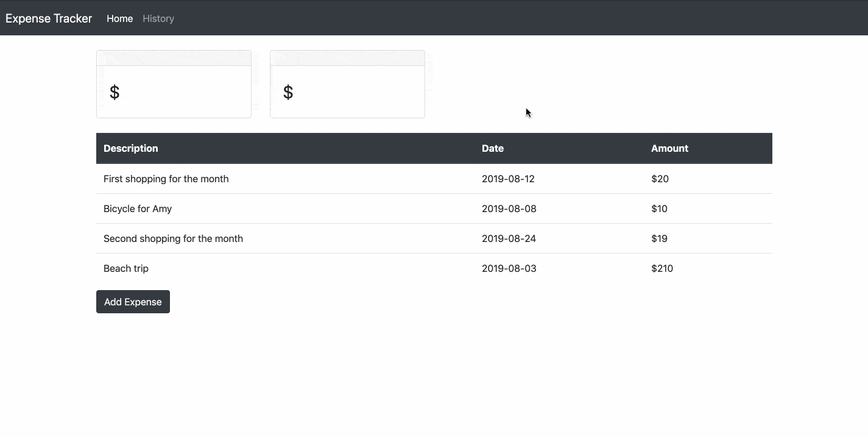This screenshot has width=868, height=437.
Task: Click the dollar icon on the first summary card
Action: point(114,92)
